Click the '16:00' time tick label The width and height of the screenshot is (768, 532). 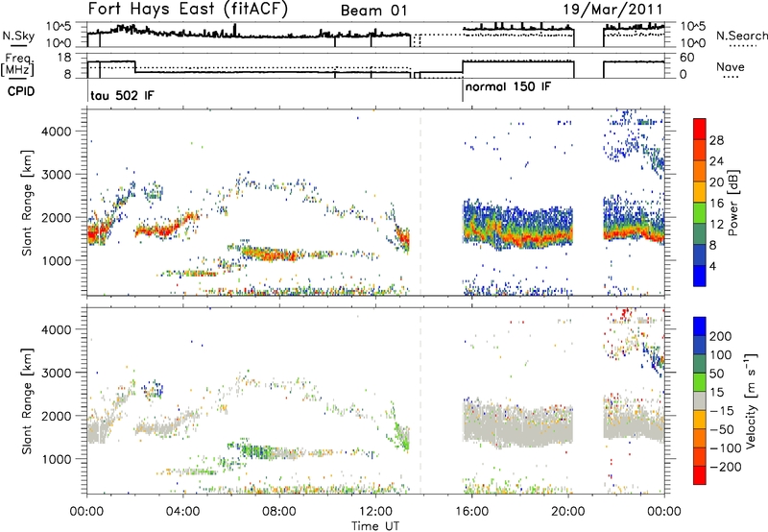[471, 512]
